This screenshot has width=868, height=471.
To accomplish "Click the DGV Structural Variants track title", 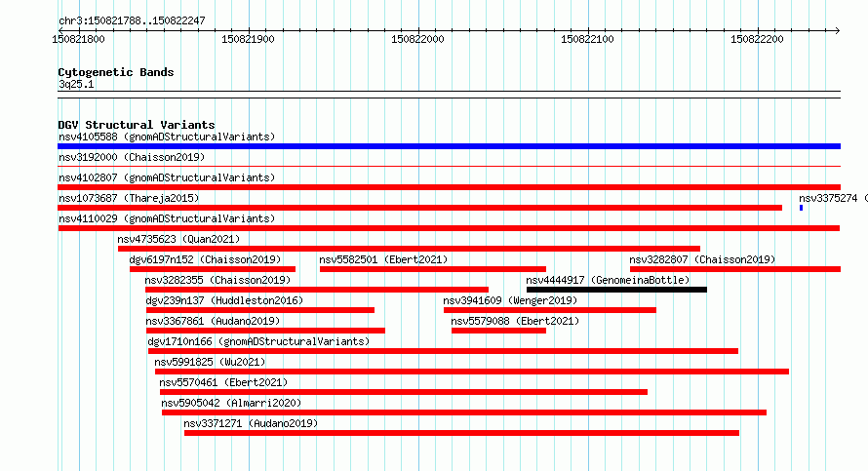I will [137, 125].
